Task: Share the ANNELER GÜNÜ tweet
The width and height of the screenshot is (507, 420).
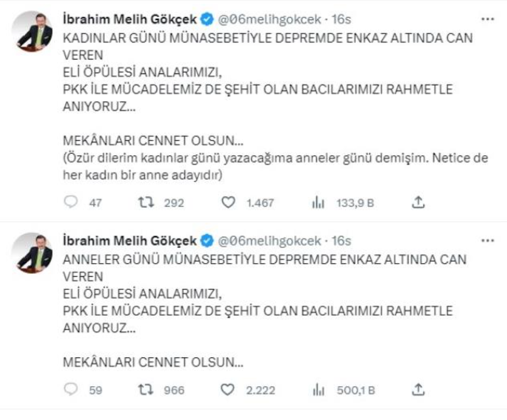Action: 419,390
